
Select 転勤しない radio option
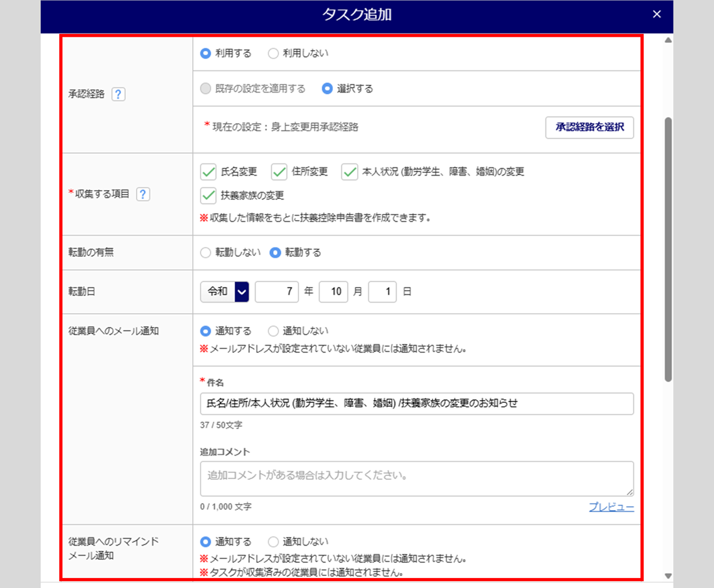(206, 252)
